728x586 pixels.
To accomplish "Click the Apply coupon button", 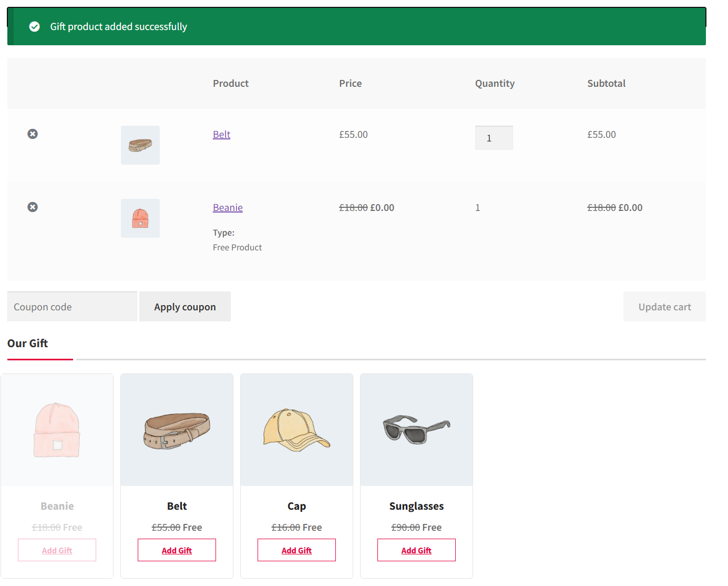I will (x=185, y=307).
